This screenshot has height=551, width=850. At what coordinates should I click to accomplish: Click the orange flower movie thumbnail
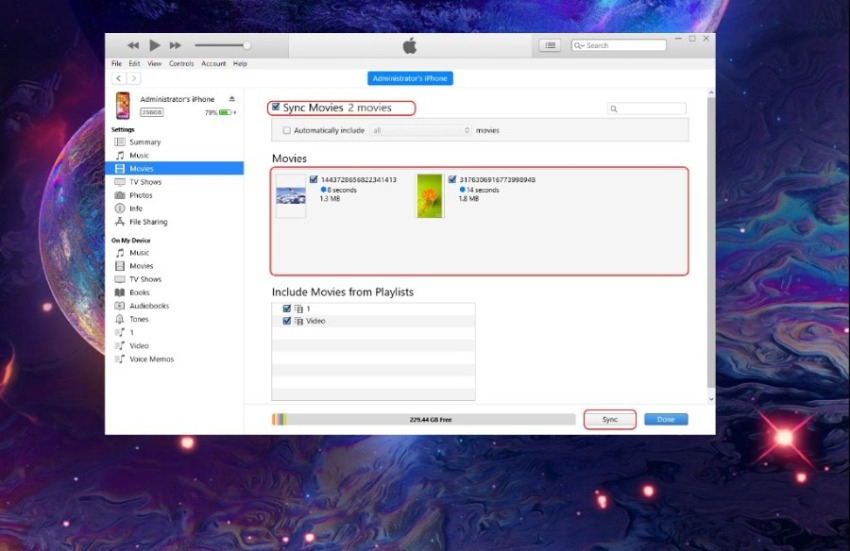pyautogui.click(x=430, y=196)
